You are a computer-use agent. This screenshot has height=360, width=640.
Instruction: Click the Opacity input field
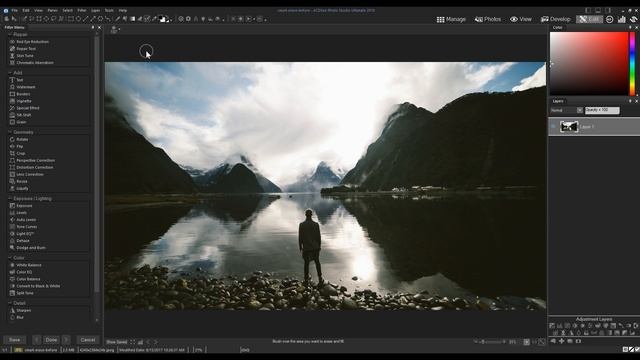point(602,110)
